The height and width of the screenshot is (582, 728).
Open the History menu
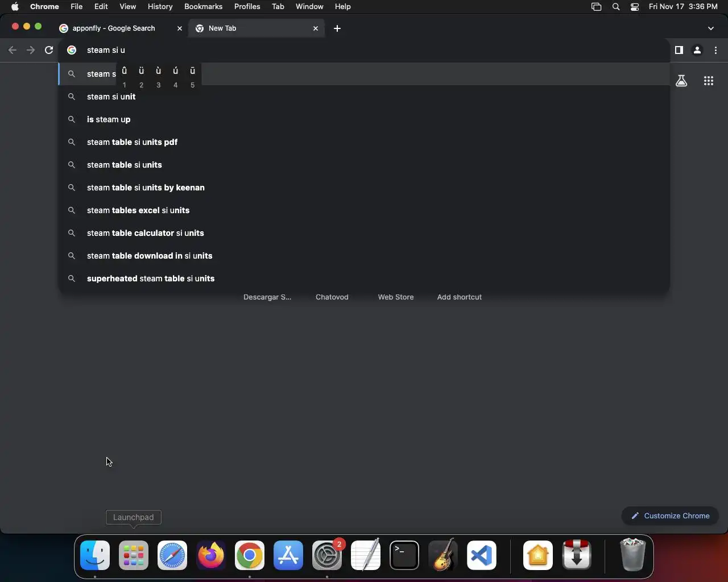pos(160,7)
